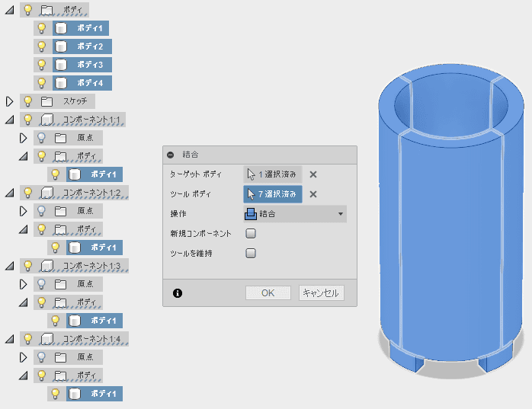
Task: Click the コンポーネント1:4 component cube icon
Action: [x=47, y=339]
